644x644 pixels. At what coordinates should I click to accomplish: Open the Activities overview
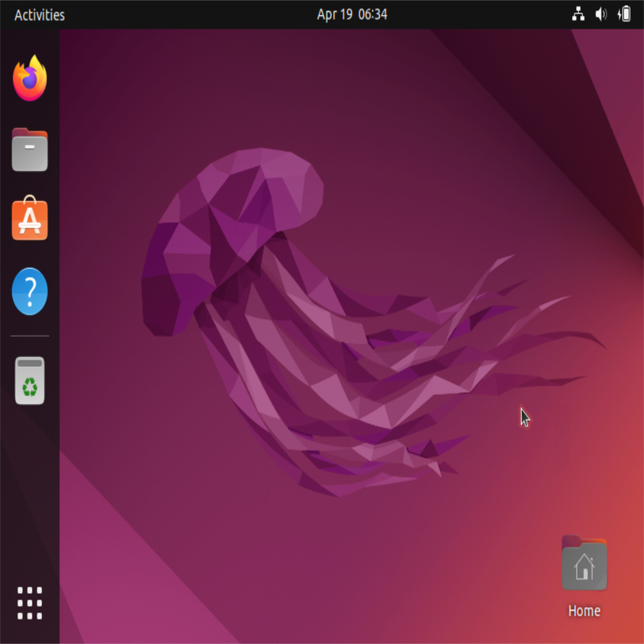click(x=39, y=15)
